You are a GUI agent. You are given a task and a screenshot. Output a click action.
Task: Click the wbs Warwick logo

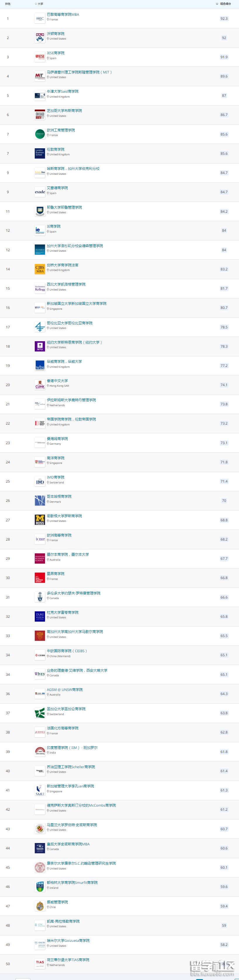pyautogui.click(x=40, y=366)
